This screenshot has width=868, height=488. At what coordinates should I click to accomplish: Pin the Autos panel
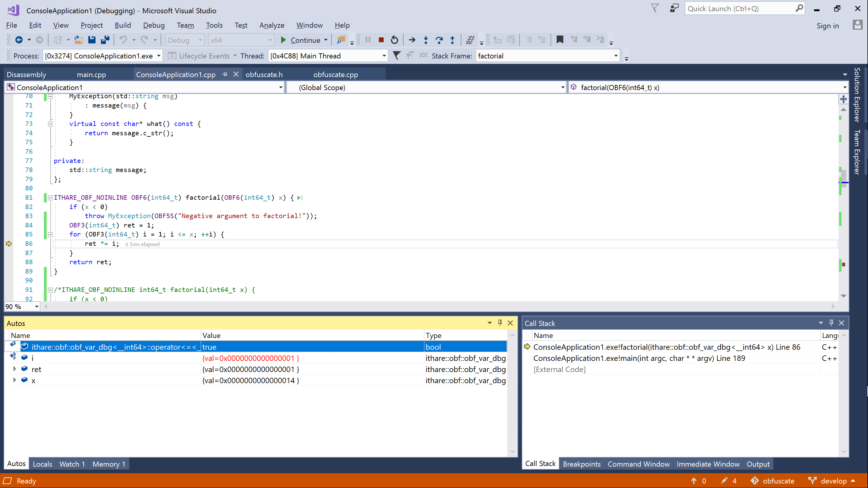(500, 323)
